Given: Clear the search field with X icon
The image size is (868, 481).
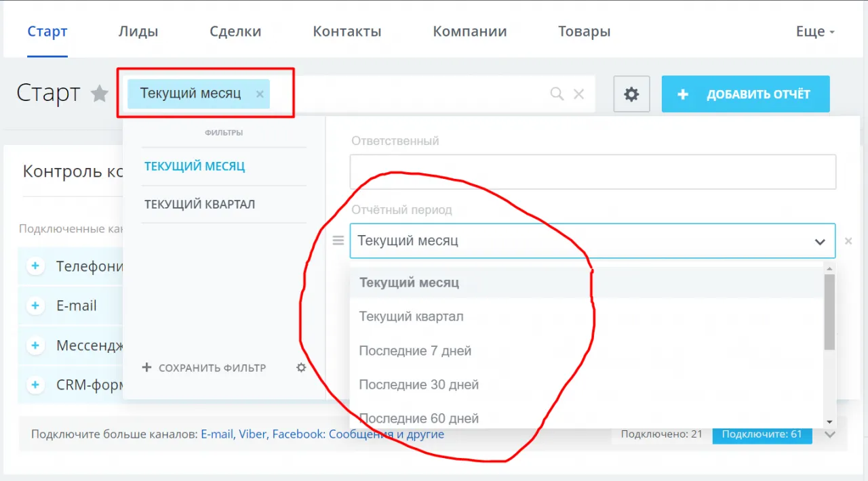Looking at the screenshot, I should pos(578,94).
